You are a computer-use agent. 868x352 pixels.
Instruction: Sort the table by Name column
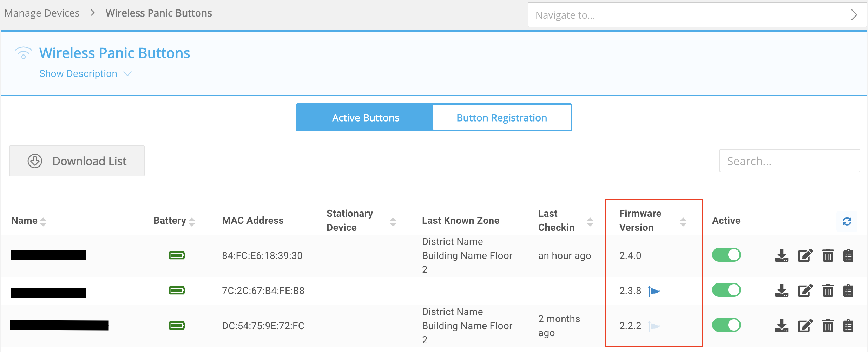point(43,222)
